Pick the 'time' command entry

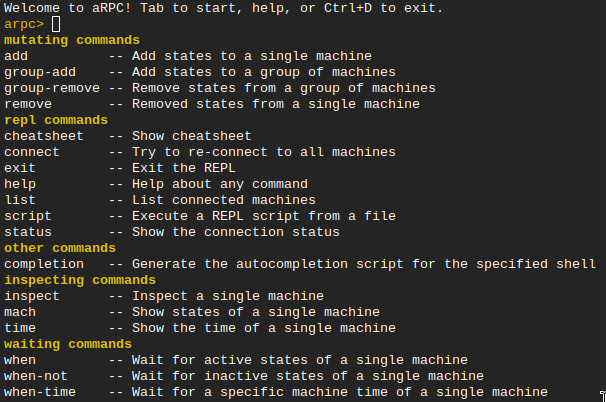20,328
